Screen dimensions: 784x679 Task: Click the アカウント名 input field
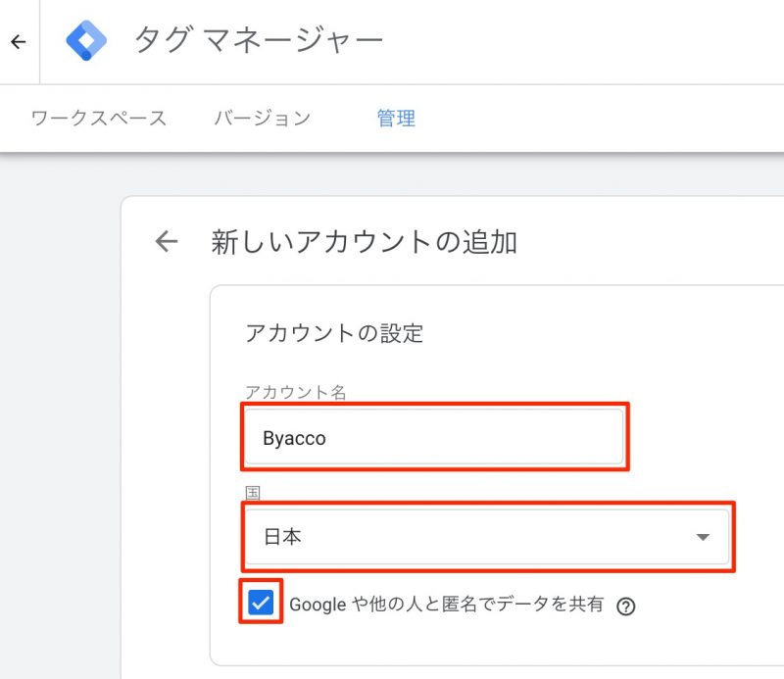click(x=441, y=438)
